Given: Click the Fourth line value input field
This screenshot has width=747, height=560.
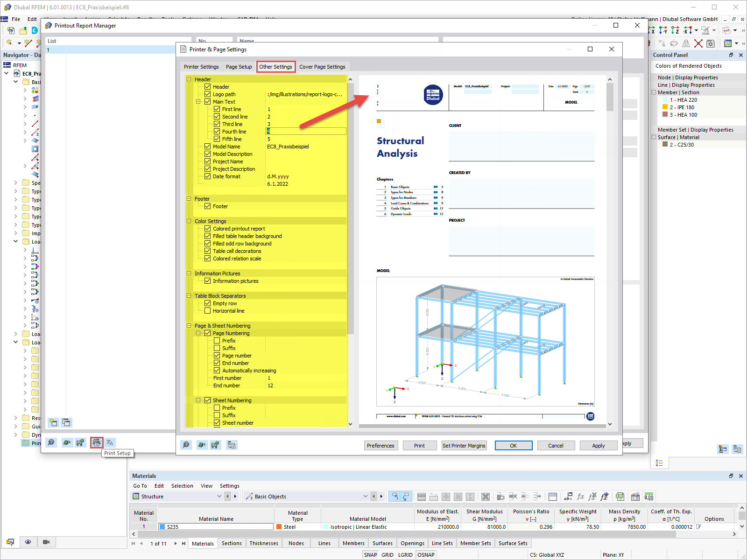Looking at the screenshot, I should [306, 132].
